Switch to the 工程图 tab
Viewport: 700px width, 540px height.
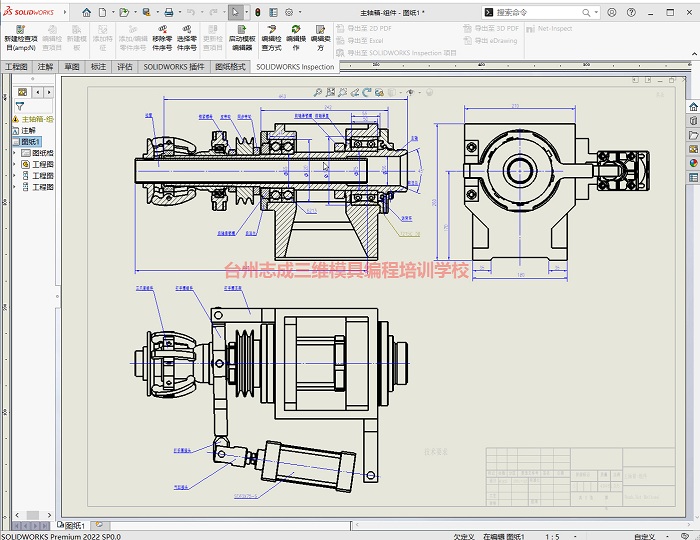click(x=17, y=67)
